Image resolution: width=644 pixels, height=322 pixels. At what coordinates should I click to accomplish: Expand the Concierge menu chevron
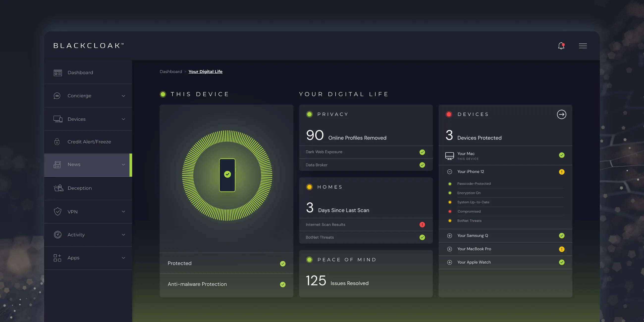123,96
